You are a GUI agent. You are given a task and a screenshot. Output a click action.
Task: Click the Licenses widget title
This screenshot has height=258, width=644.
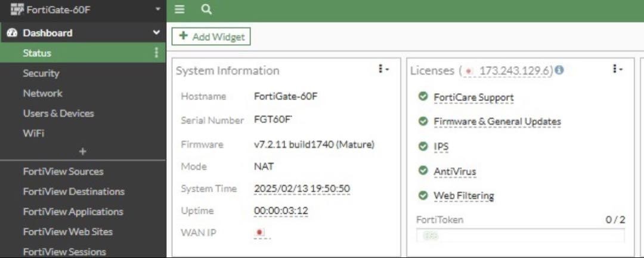point(432,70)
